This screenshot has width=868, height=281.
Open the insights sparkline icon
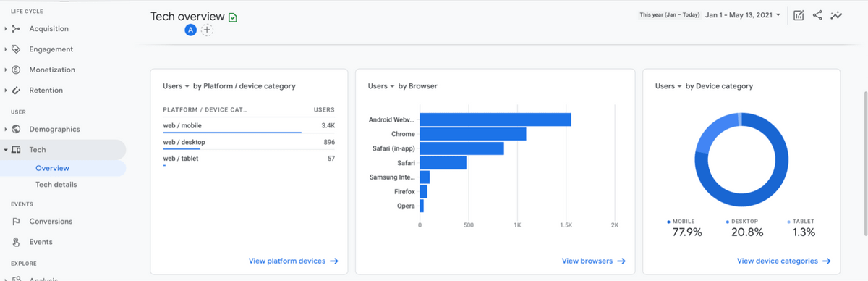[x=837, y=15]
